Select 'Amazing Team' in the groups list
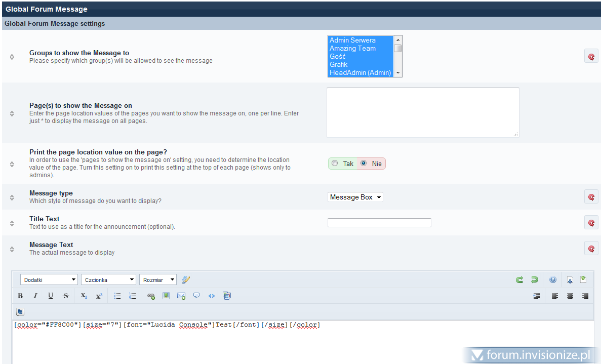This screenshot has height=364, width=601. [353, 48]
